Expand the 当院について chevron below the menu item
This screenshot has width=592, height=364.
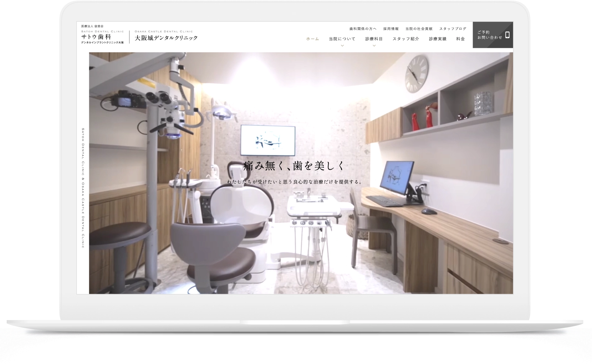coord(342,46)
